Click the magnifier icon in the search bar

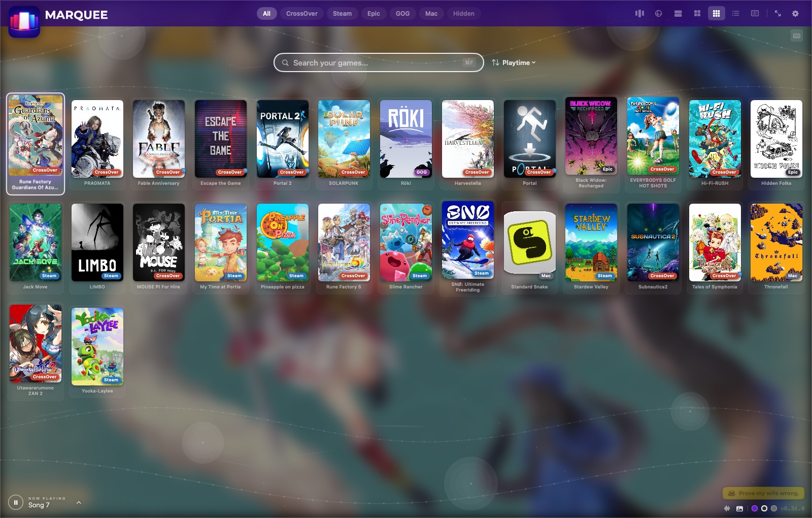(286, 63)
